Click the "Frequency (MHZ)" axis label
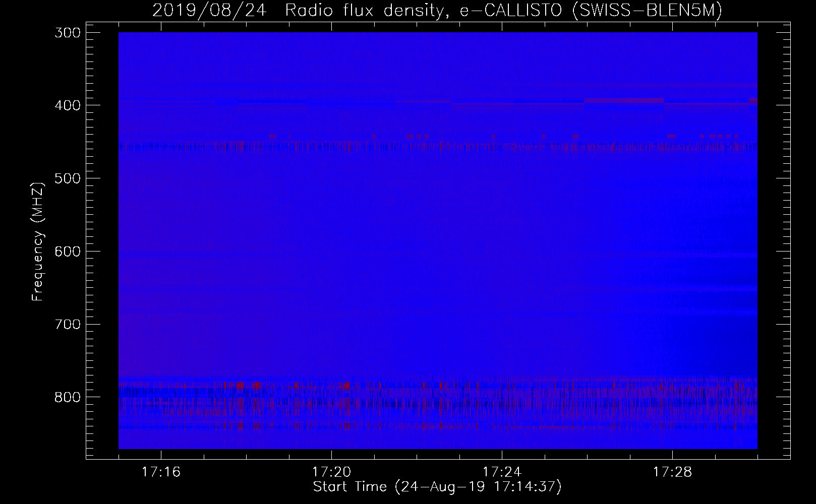 (38, 241)
